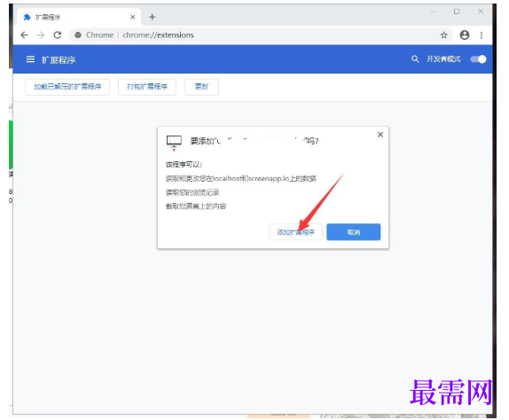Confirm with 添加扩展程序 button in dialog
This screenshot has height=420, width=509.
pyautogui.click(x=295, y=232)
